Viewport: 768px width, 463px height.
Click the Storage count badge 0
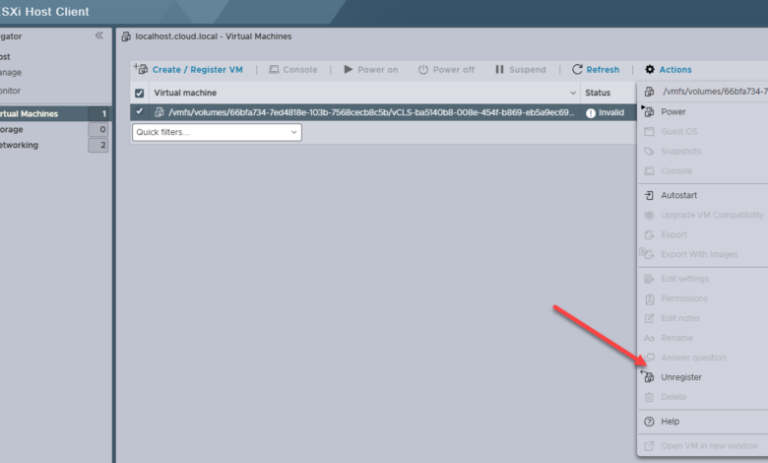[x=98, y=129]
